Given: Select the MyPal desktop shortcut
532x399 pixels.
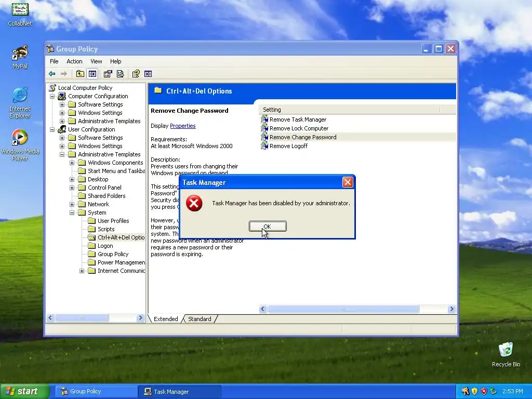Looking at the screenshot, I should tap(20, 57).
